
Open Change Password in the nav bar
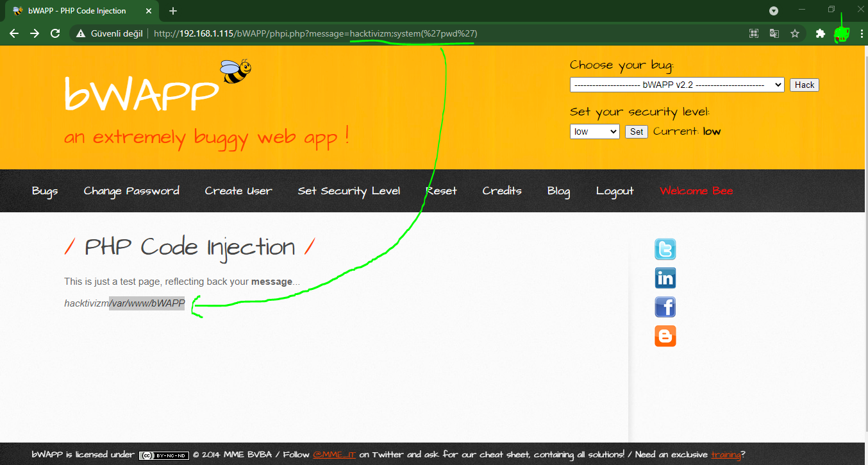tap(131, 191)
